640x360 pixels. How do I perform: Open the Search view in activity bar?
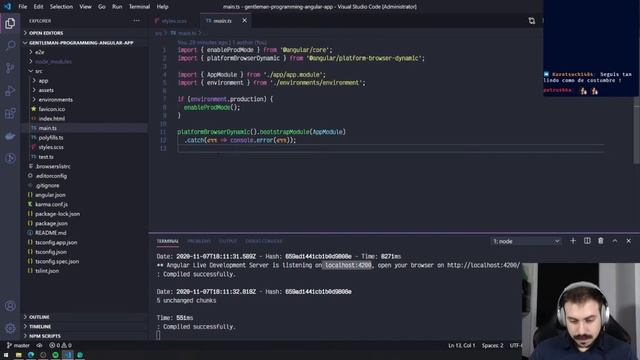pos(10,45)
